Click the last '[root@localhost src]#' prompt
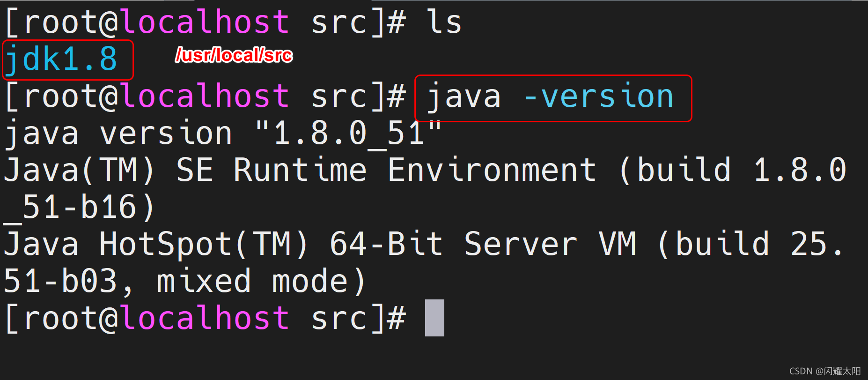This screenshot has width=868, height=380. 206,319
